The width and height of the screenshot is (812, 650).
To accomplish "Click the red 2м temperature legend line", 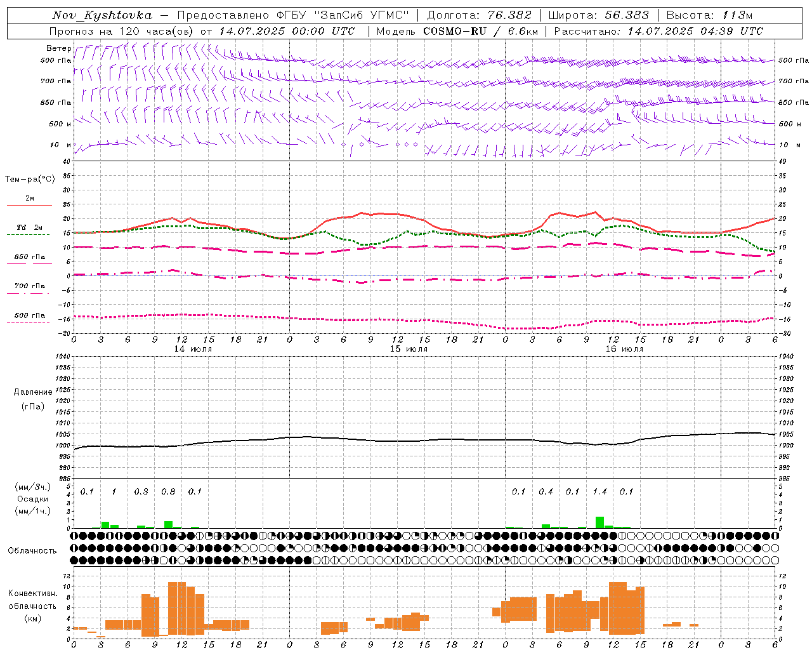I will coord(29,205).
